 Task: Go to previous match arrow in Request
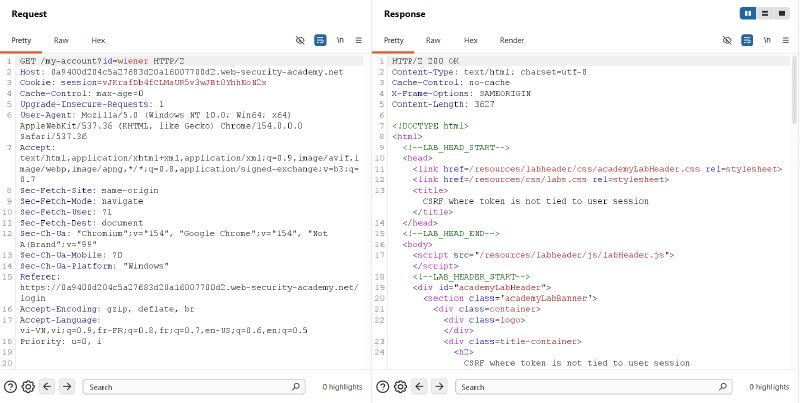[x=47, y=387]
